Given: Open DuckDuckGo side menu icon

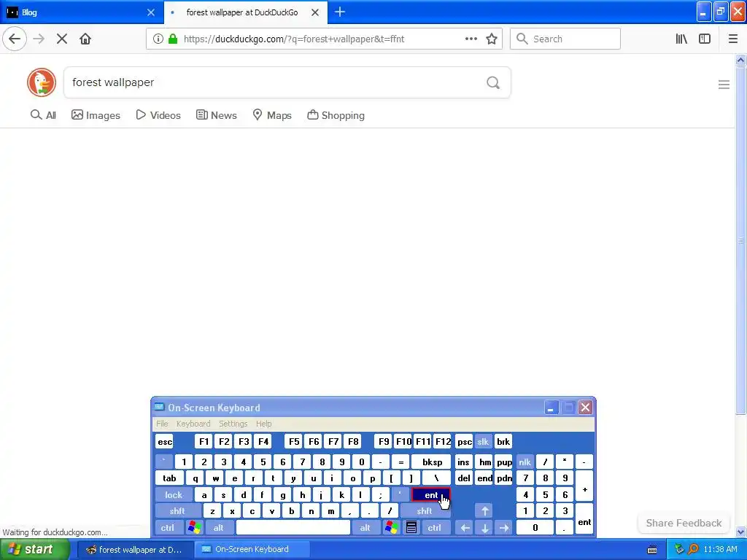Looking at the screenshot, I should [x=724, y=85].
